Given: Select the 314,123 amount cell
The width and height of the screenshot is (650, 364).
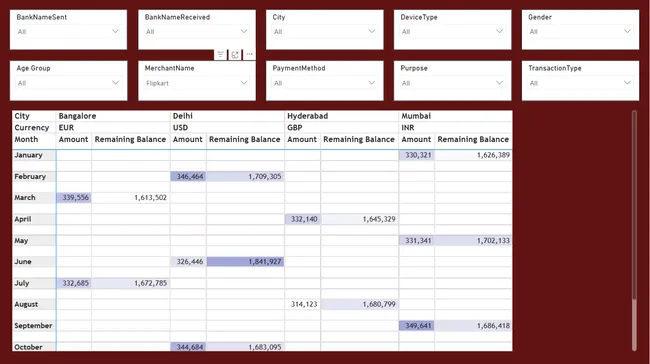Looking at the screenshot, I should pyautogui.click(x=303, y=304).
